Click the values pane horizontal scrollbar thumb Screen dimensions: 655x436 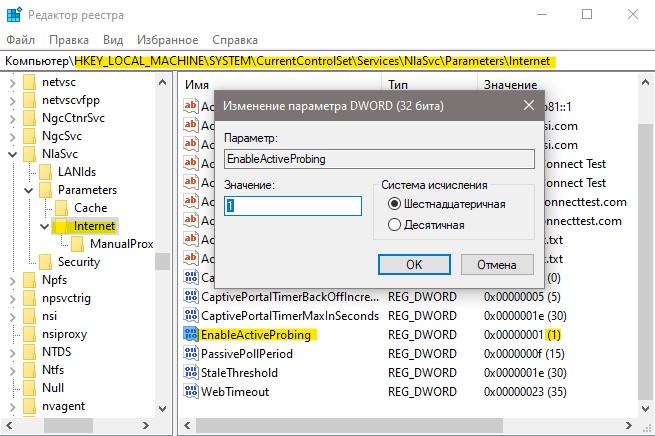[349, 426]
